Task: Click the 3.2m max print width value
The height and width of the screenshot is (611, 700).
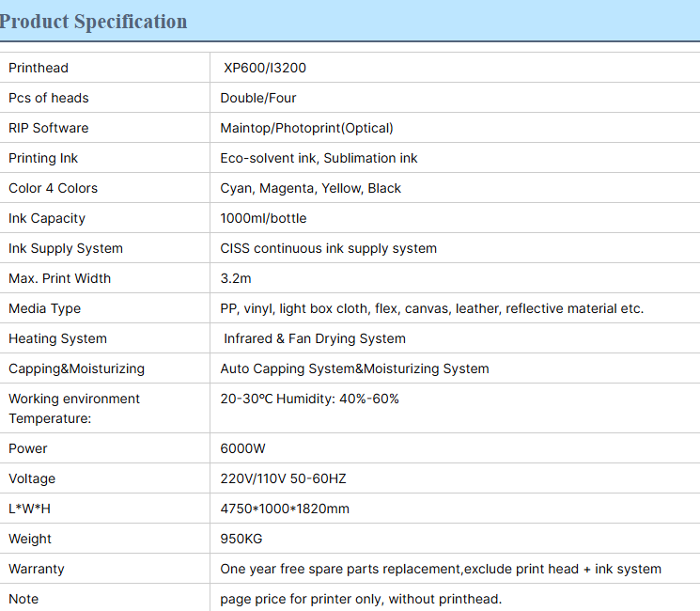Action: point(236,278)
